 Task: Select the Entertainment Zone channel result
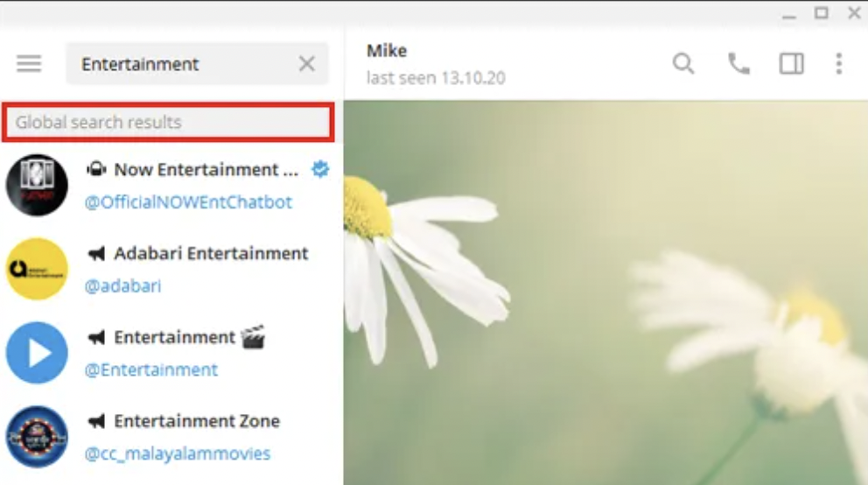(171, 437)
